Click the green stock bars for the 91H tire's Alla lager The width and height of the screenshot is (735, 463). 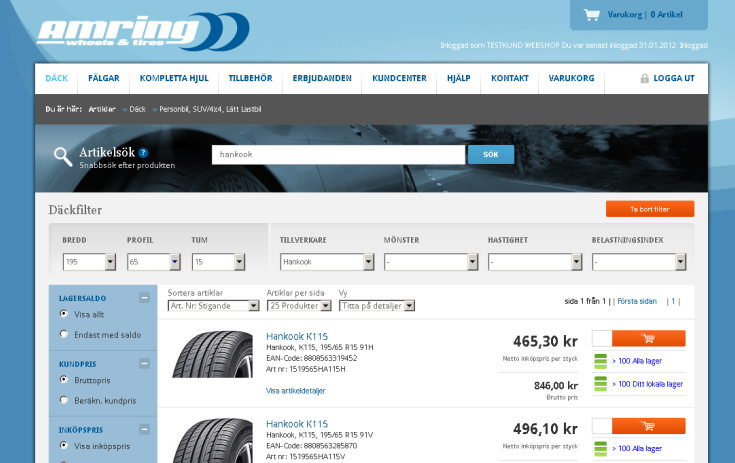tap(600, 361)
